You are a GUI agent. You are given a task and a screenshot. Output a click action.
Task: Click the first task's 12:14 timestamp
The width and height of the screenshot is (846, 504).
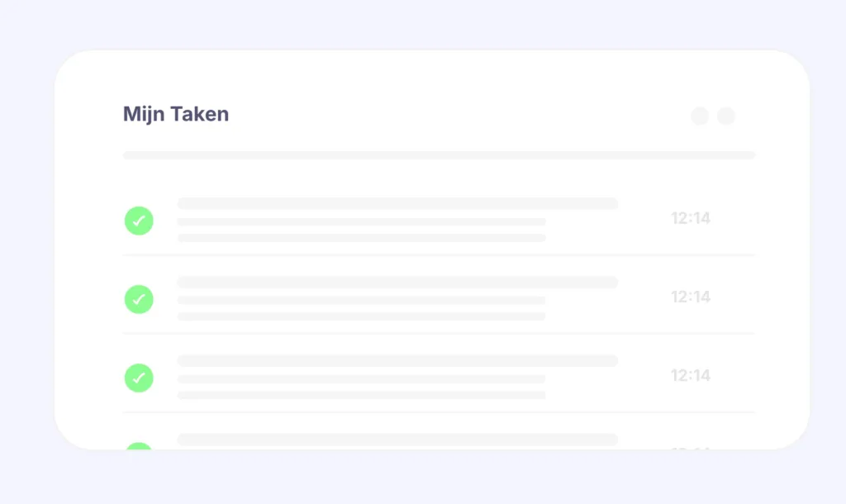click(691, 219)
